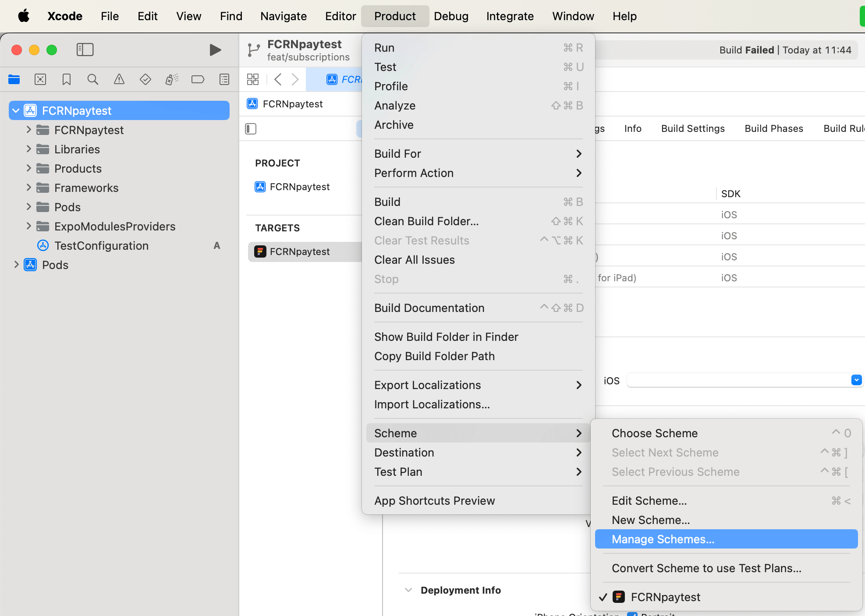The height and width of the screenshot is (616, 865).
Task: Open the Reports navigator list icon
Action: click(x=224, y=79)
